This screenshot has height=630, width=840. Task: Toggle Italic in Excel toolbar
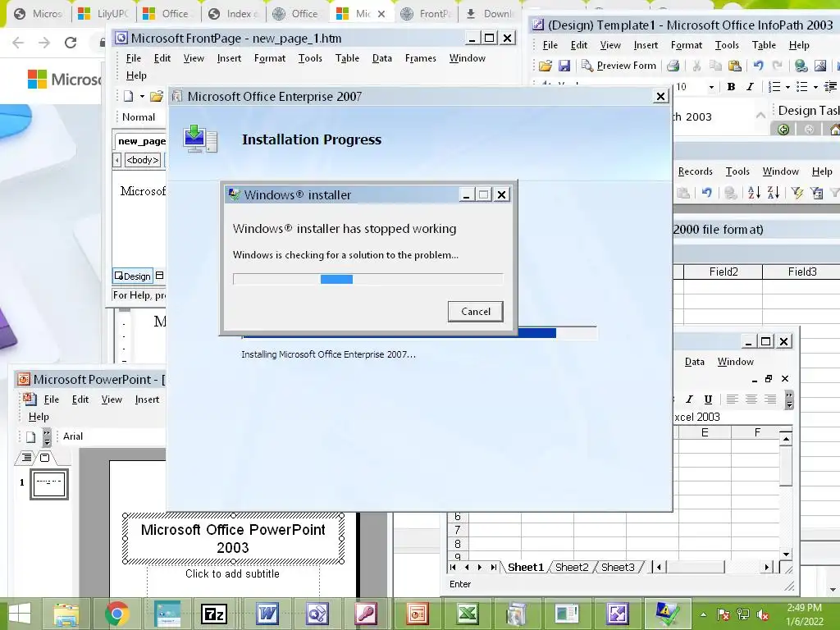click(689, 399)
